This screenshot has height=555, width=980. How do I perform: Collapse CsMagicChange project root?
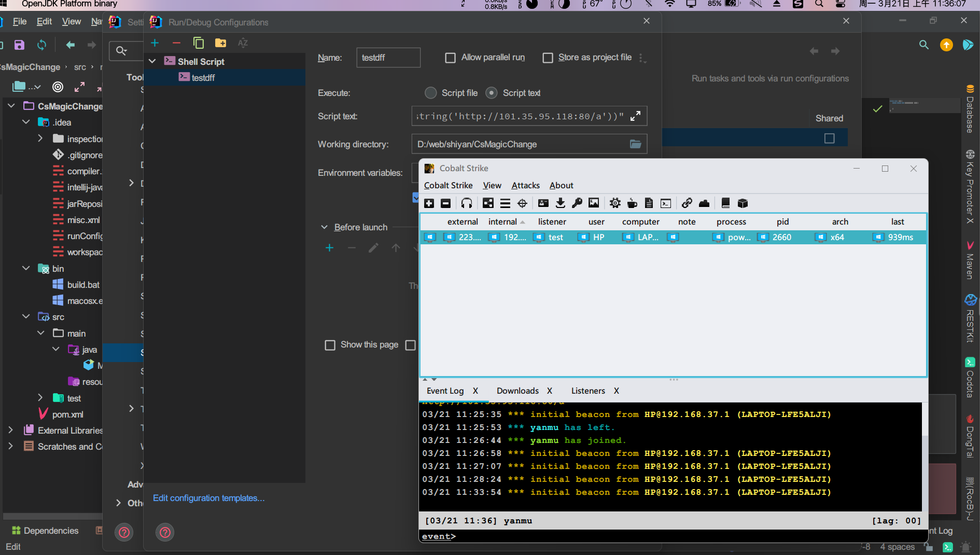(11, 106)
